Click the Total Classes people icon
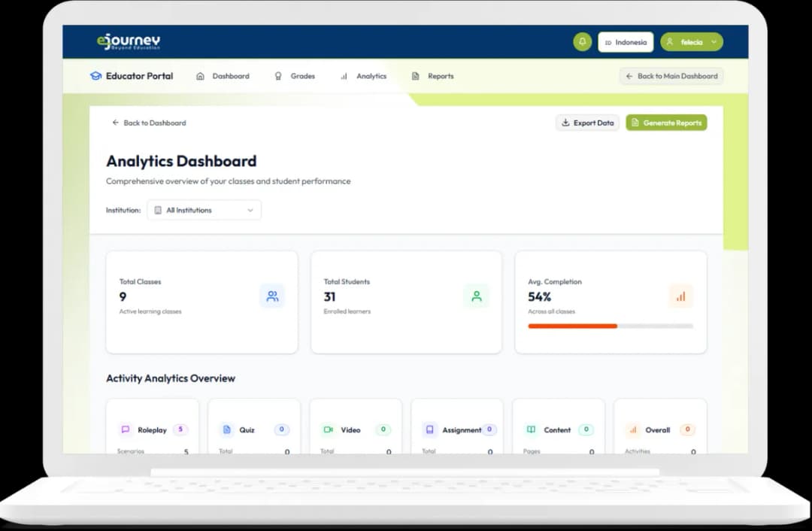This screenshot has height=531, width=812. [x=272, y=296]
